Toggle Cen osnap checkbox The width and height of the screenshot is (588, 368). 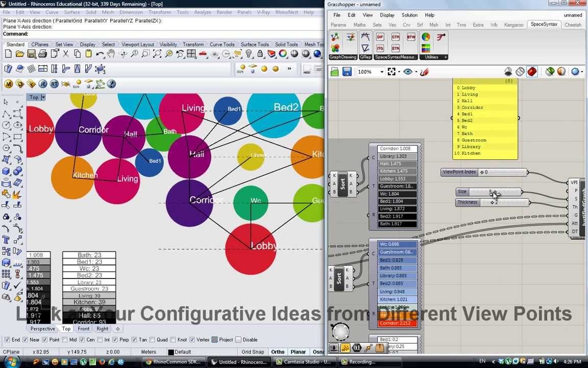click(x=82, y=340)
